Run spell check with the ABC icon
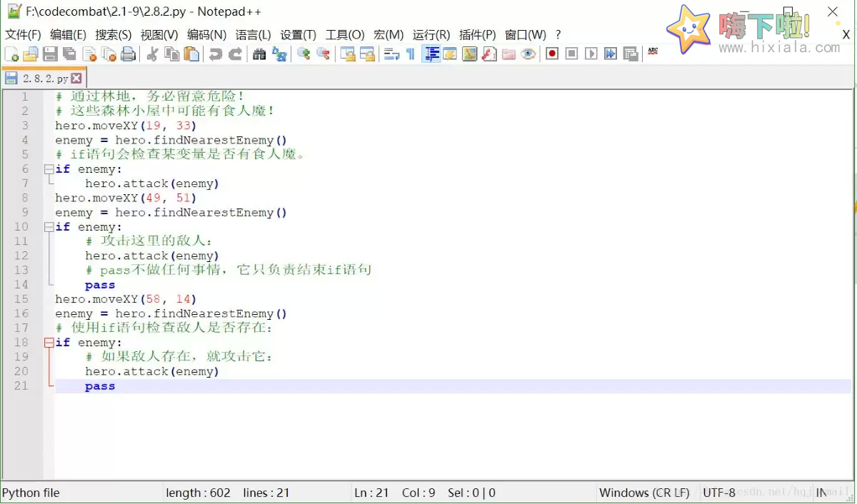Viewport: 857px width, 504px height. point(652,54)
